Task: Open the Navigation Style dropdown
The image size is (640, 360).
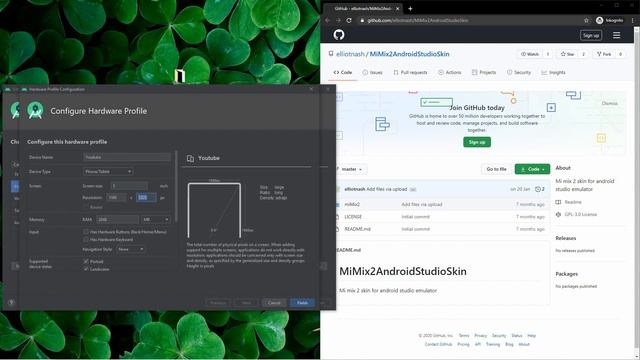Action: (131, 249)
